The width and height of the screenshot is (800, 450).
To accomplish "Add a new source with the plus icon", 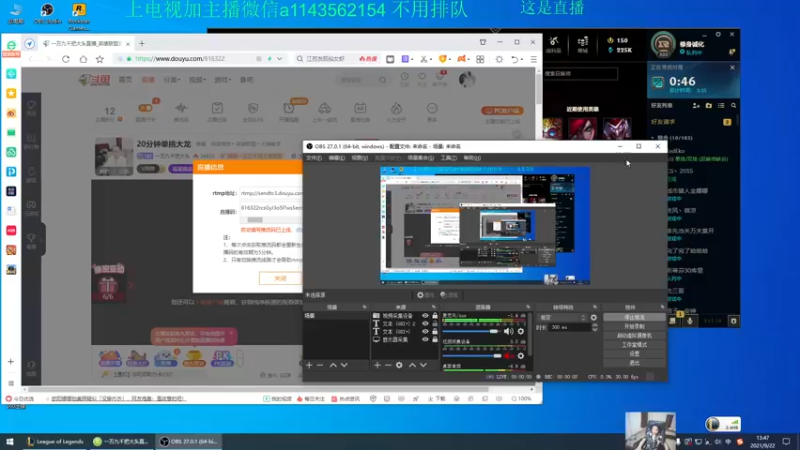I will (377, 365).
